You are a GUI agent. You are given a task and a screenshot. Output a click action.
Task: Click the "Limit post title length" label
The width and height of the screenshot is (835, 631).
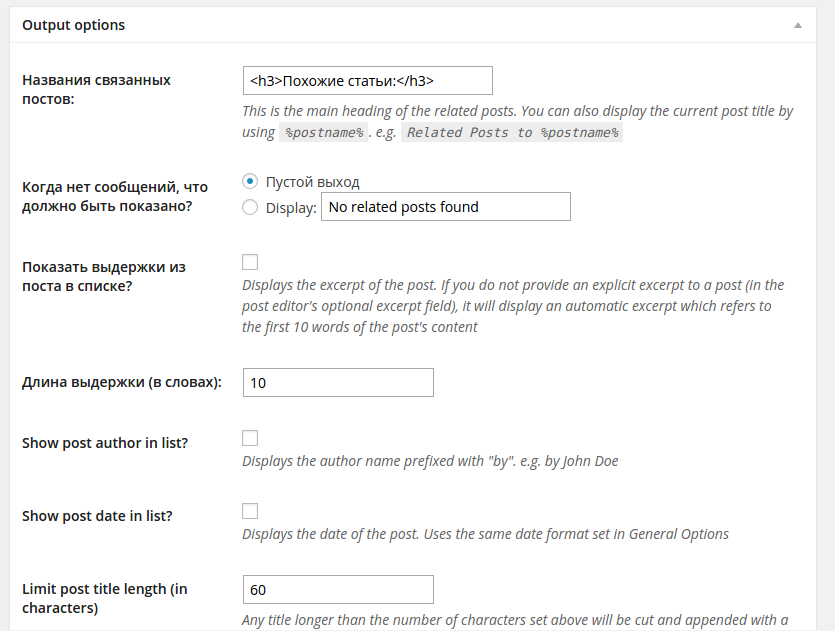(x=105, y=598)
